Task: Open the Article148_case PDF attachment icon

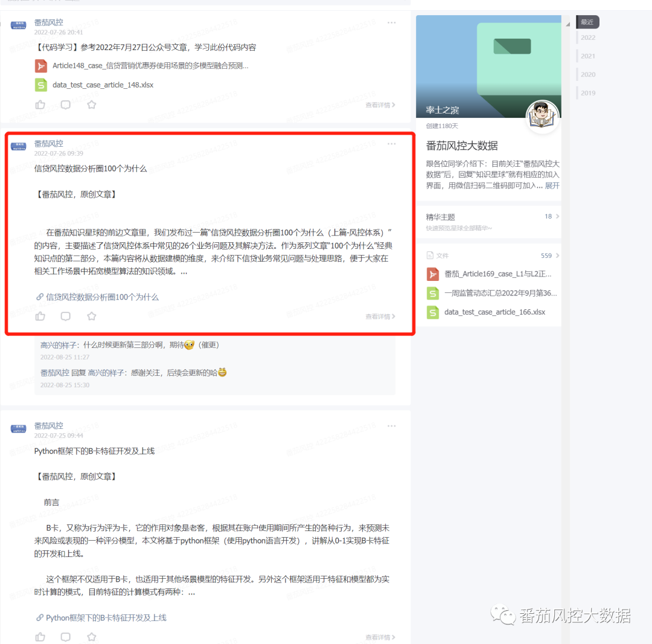Action: (41, 66)
